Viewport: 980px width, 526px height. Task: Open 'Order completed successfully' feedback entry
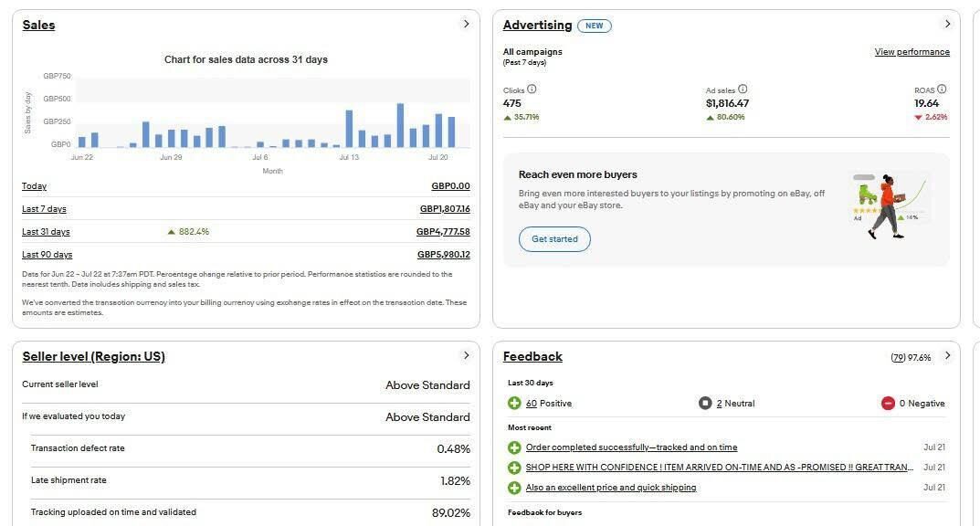click(x=631, y=447)
